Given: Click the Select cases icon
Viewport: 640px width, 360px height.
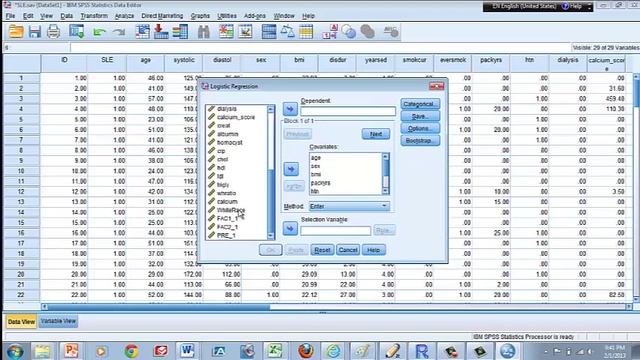Looking at the screenshot, I should tap(306, 31).
